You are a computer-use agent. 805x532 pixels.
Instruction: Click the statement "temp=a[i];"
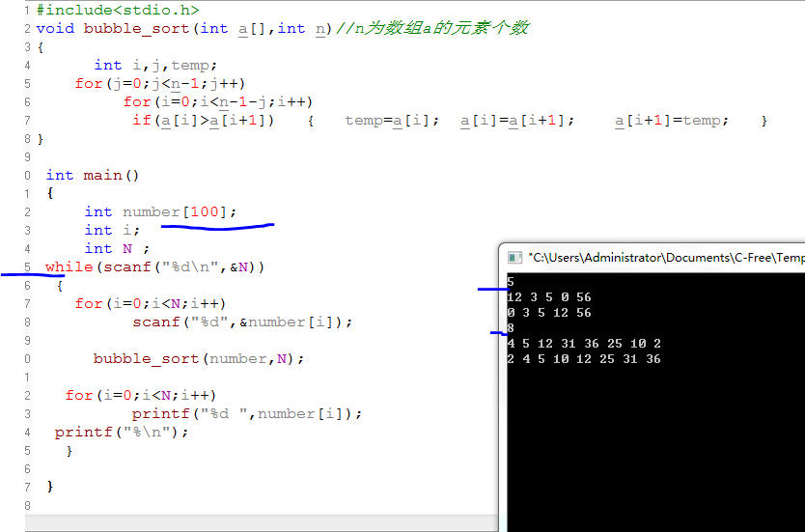(392, 120)
